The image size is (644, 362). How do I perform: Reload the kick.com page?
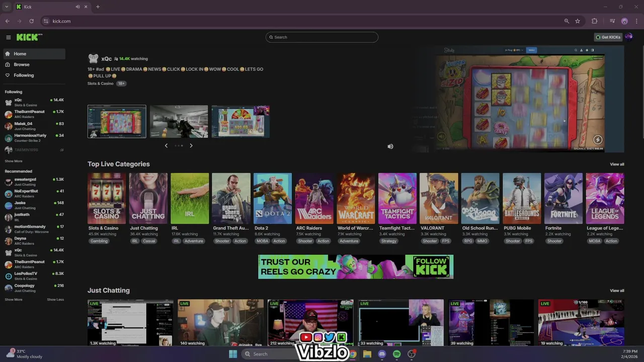tap(31, 21)
